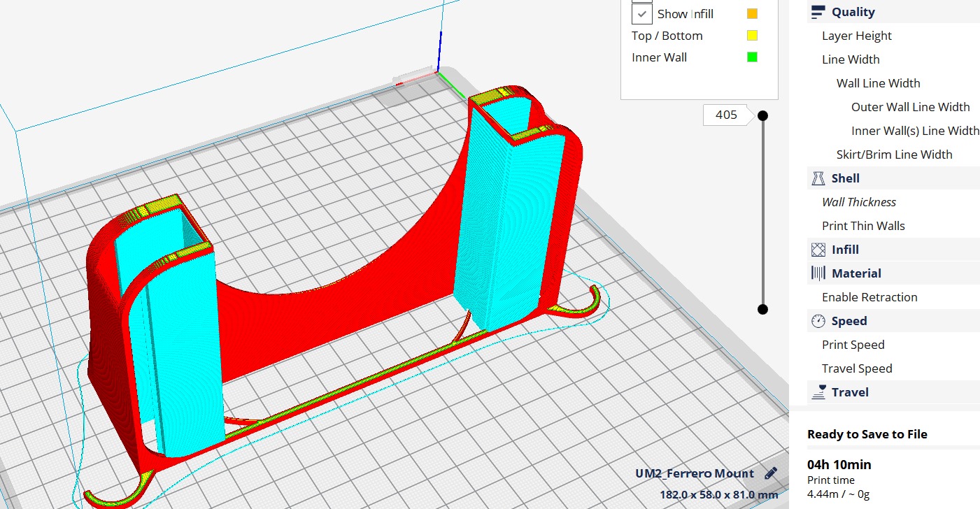Click the green Inner Wall color swatch
980x509 pixels.
coord(752,57)
